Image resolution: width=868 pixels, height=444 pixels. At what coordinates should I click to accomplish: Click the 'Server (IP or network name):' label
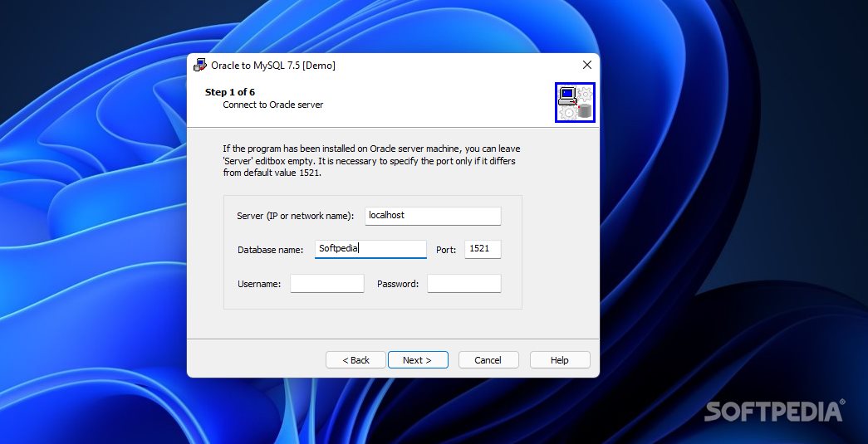tap(295, 217)
